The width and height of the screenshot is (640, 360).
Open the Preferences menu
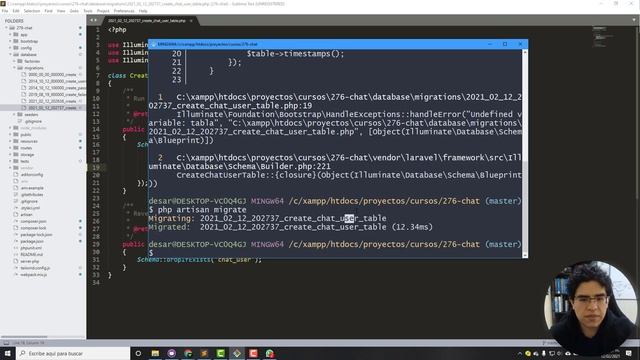pyautogui.click(x=124, y=11)
